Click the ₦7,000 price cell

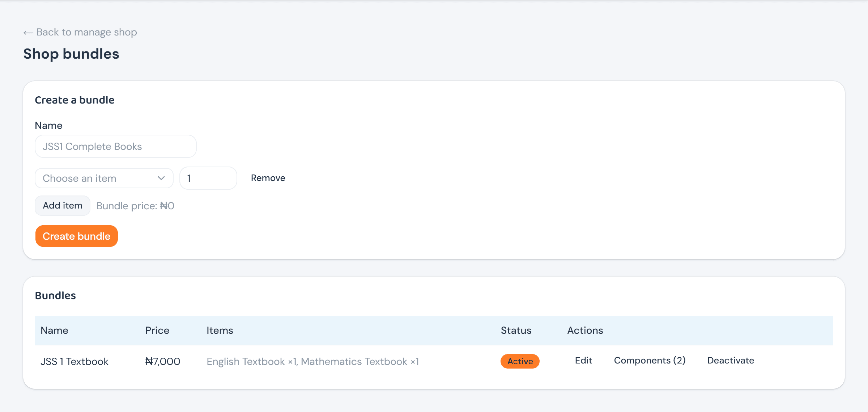click(163, 361)
